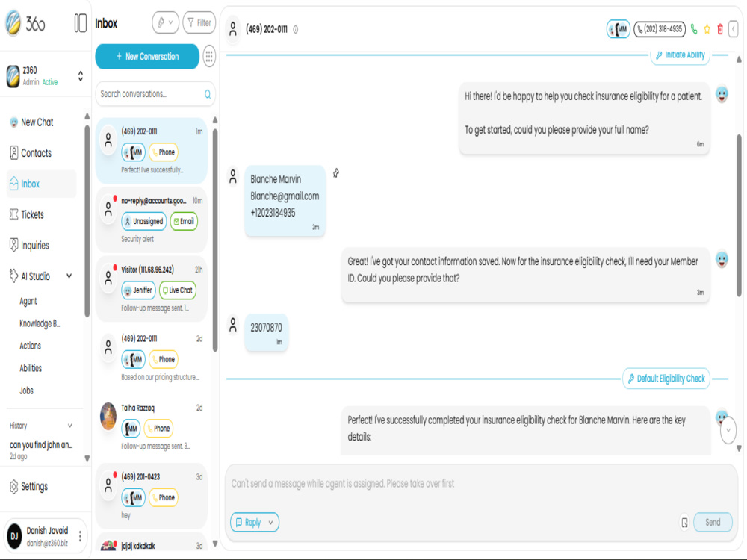Open Talha Razzaq conversation
The height and width of the screenshot is (560, 747).
point(152,426)
